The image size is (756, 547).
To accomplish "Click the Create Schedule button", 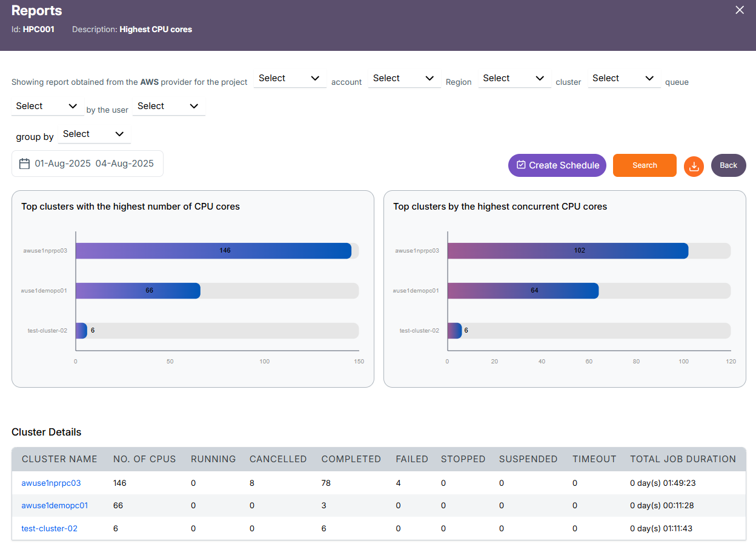I will click(x=557, y=165).
